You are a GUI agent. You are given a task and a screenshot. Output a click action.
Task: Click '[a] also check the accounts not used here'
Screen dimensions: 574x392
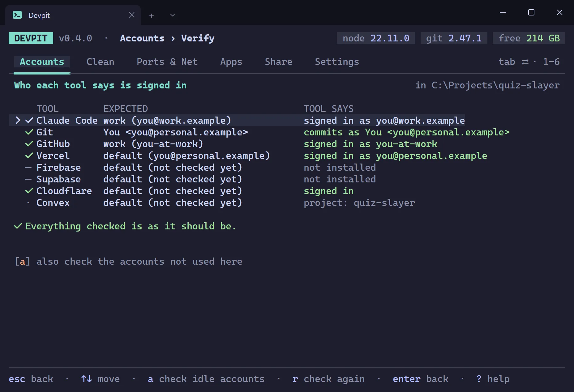click(x=128, y=262)
